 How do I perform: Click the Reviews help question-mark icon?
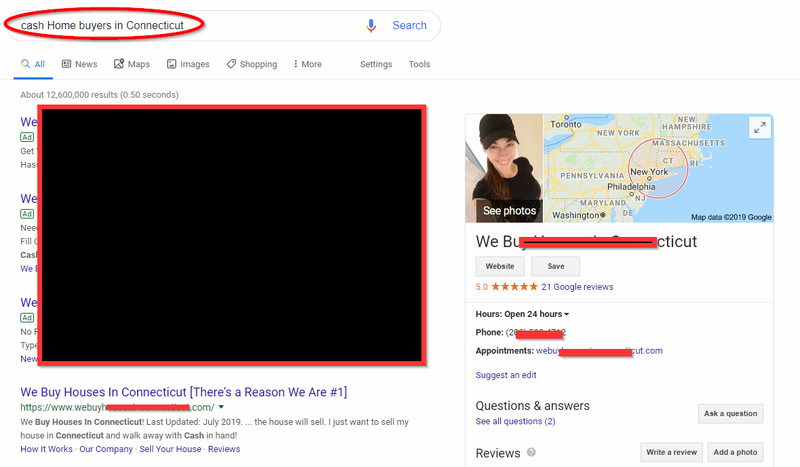pyautogui.click(x=531, y=452)
